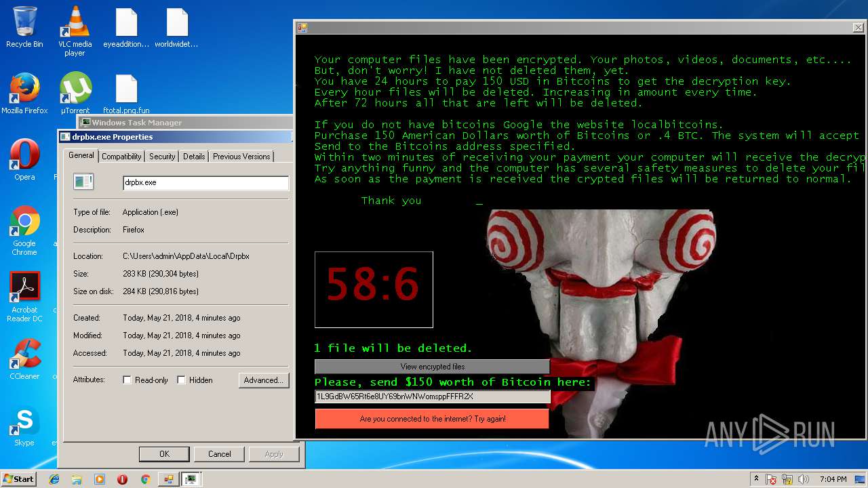Open the Details tab
The image size is (868, 488).
(x=194, y=157)
